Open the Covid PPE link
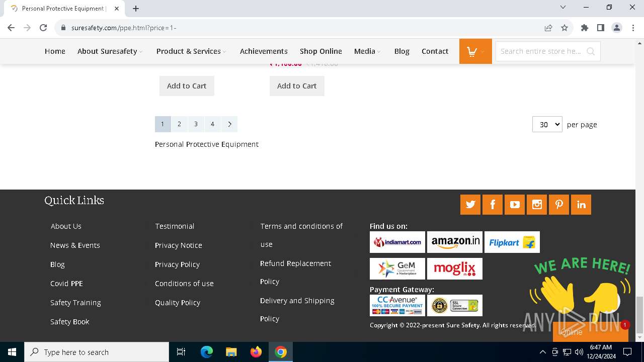This screenshot has height=362, width=644. tap(66, 284)
